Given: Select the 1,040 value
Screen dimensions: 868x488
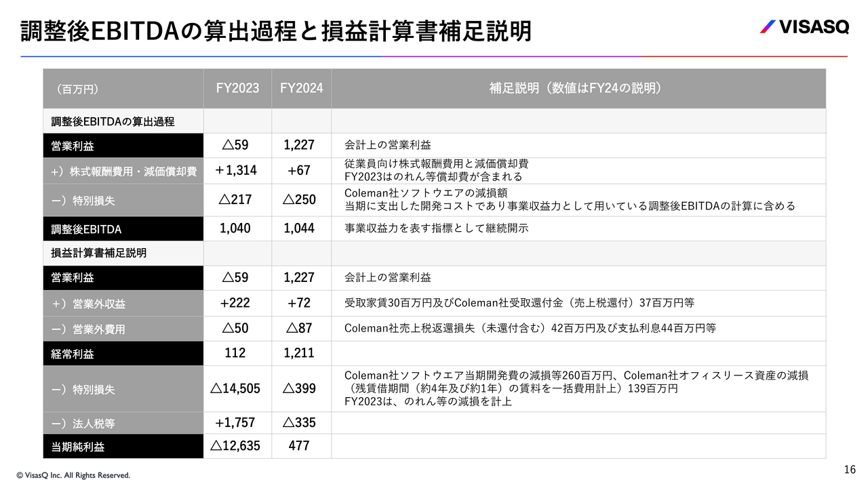Looking at the screenshot, I should tap(235, 228).
